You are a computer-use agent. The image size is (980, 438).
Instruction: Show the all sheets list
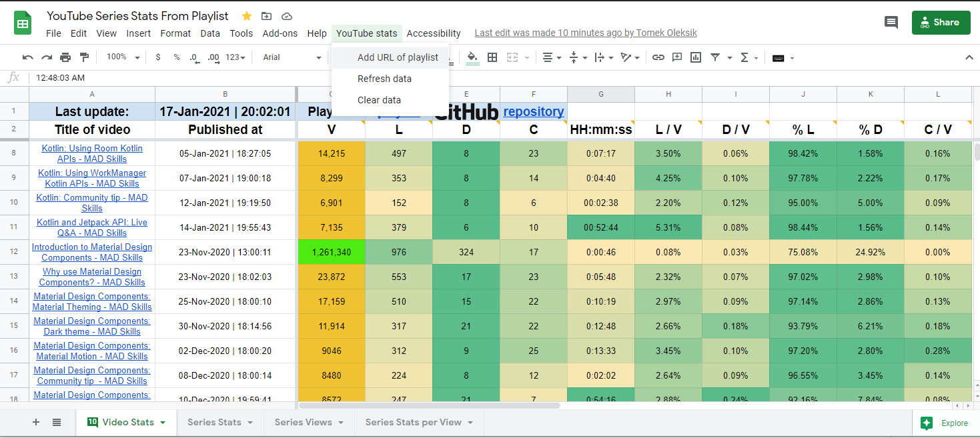pyautogui.click(x=57, y=422)
